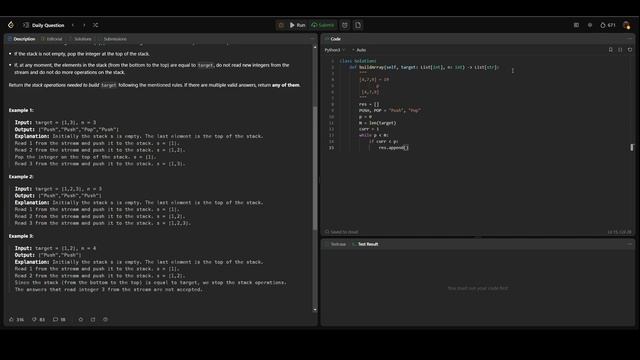The height and width of the screenshot is (360, 640).
Task: Click the editor cursor position status
Action: coord(619,232)
